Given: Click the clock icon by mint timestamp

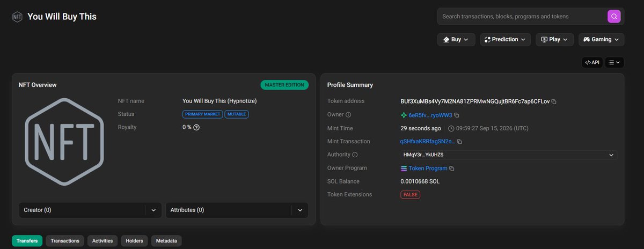Looking at the screenshot, I should pos(451,128).
